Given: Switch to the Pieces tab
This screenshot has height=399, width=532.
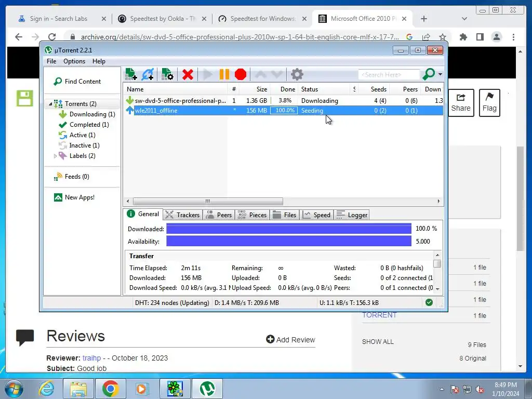Looking at the screenshot, I should click(x=252, y=215).
